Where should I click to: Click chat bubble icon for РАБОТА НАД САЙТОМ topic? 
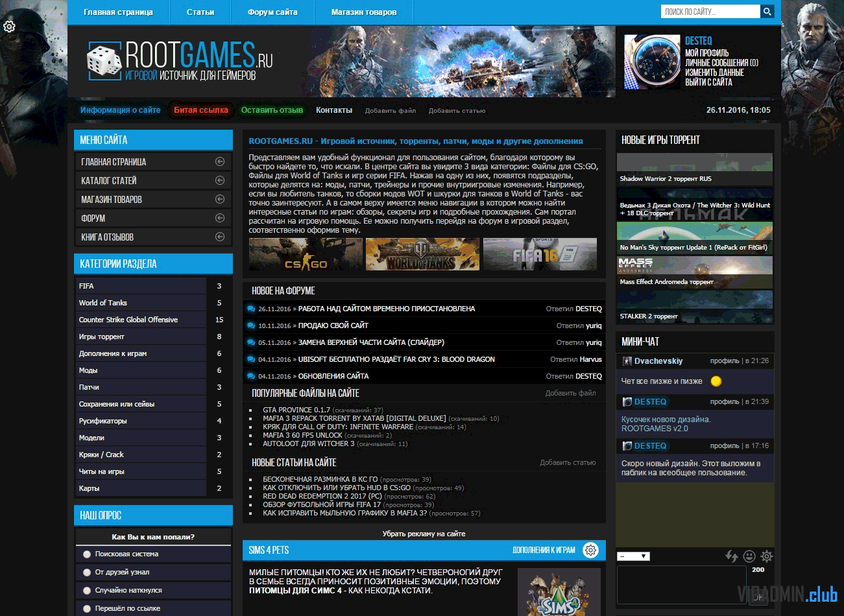[251, 309]
